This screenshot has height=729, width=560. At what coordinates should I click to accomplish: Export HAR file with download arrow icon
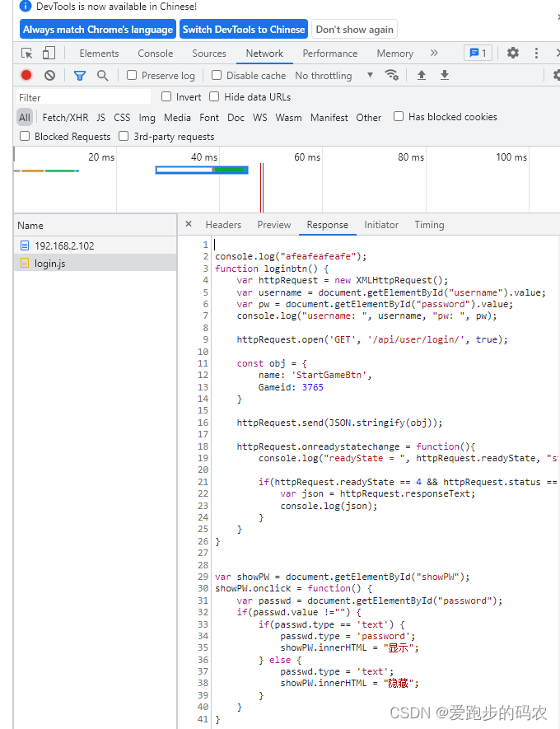click(445, 75)
